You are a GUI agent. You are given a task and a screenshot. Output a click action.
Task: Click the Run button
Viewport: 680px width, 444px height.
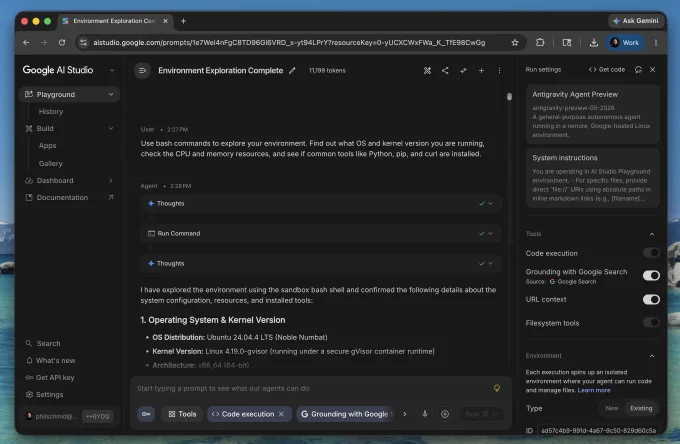pyautogui.click(x=482, y=414)
